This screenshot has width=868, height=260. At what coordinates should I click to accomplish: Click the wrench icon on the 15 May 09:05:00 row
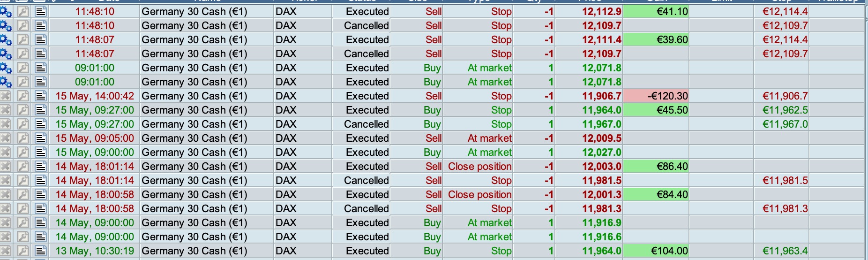tap(23, 138)
